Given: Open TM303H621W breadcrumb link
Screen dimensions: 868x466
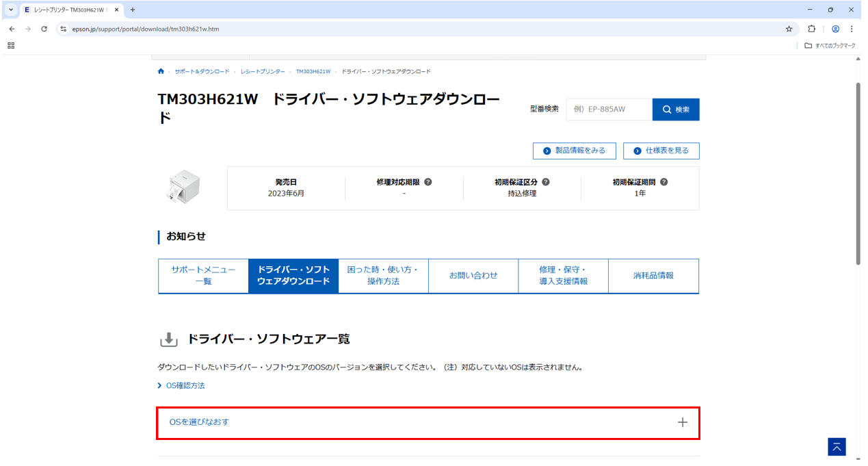Looking at the screenshot, I should pyautogui.click(x=313, y=71).
